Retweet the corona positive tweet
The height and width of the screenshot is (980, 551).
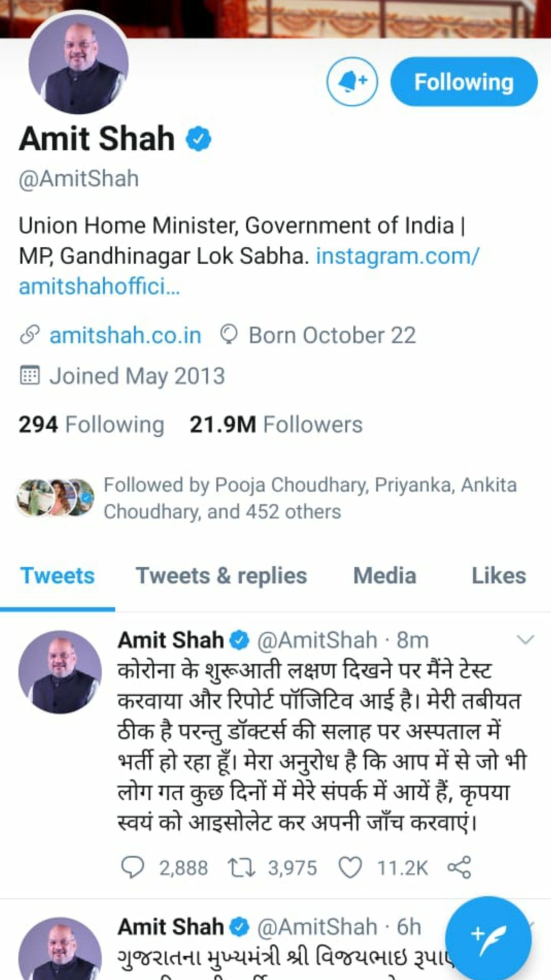coord(242,868)
